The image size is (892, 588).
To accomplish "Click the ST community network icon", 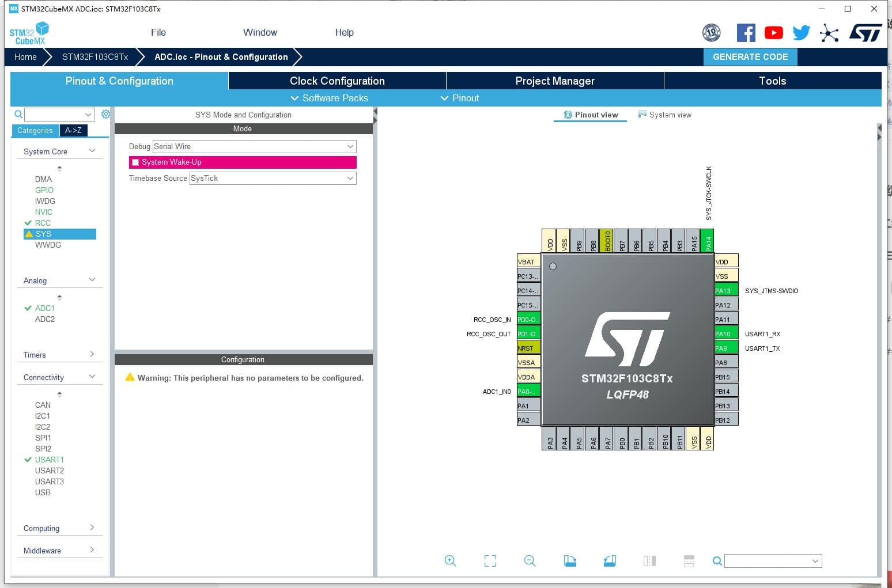I will coord(829,33).
